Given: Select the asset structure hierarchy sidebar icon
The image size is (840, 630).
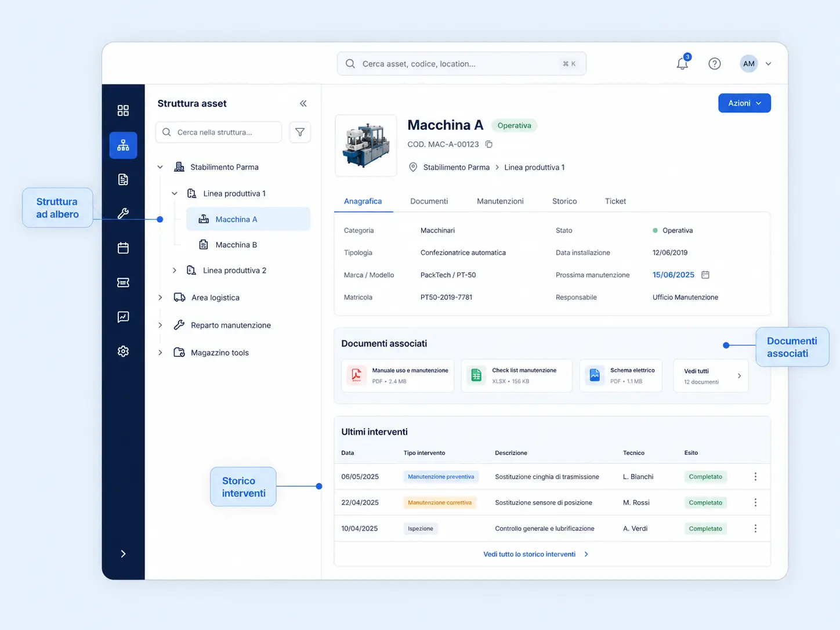Looking at the screenshot, I should tap(123, 145).
